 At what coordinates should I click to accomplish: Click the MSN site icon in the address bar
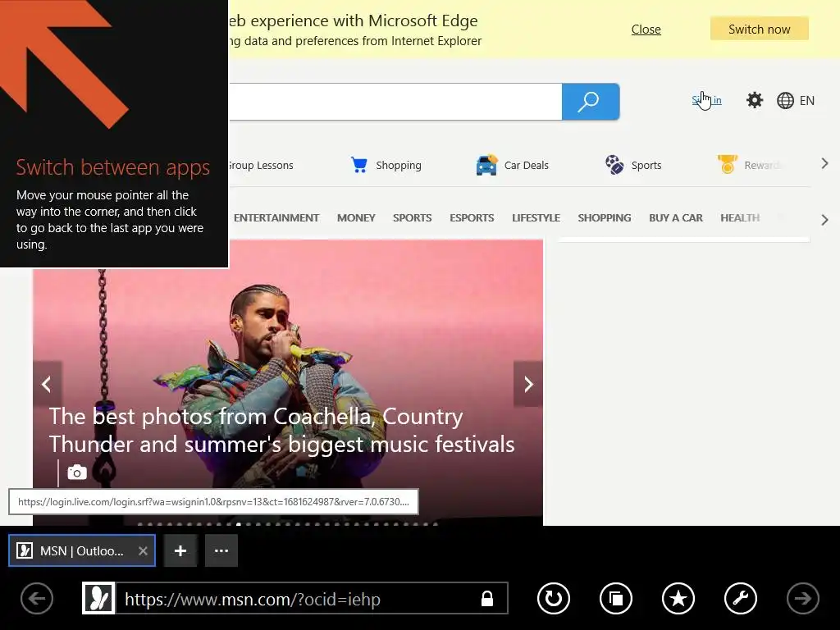(98, 598)
